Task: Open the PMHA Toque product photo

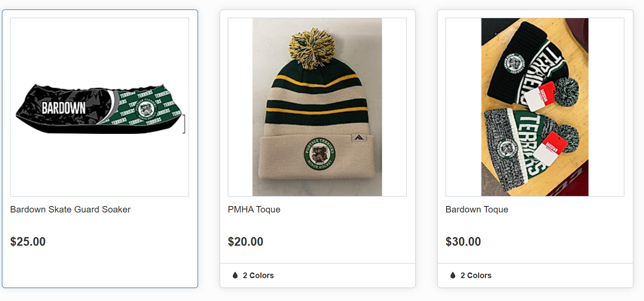Action: (317, 107)
